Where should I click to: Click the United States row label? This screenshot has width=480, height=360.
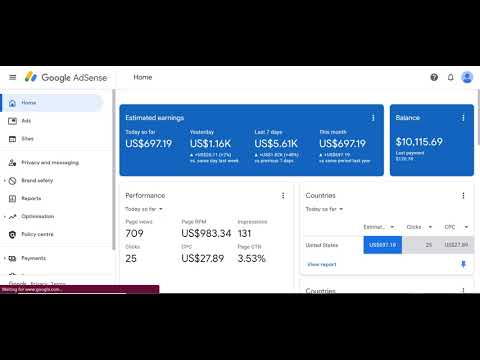click(x=322, y=245)
